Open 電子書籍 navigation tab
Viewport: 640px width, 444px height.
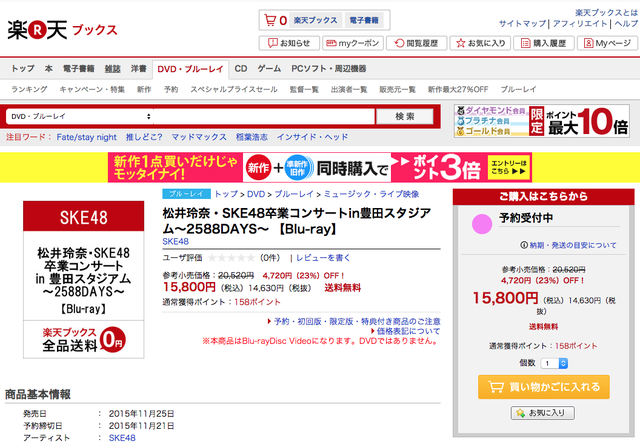[x=78, y=69]
